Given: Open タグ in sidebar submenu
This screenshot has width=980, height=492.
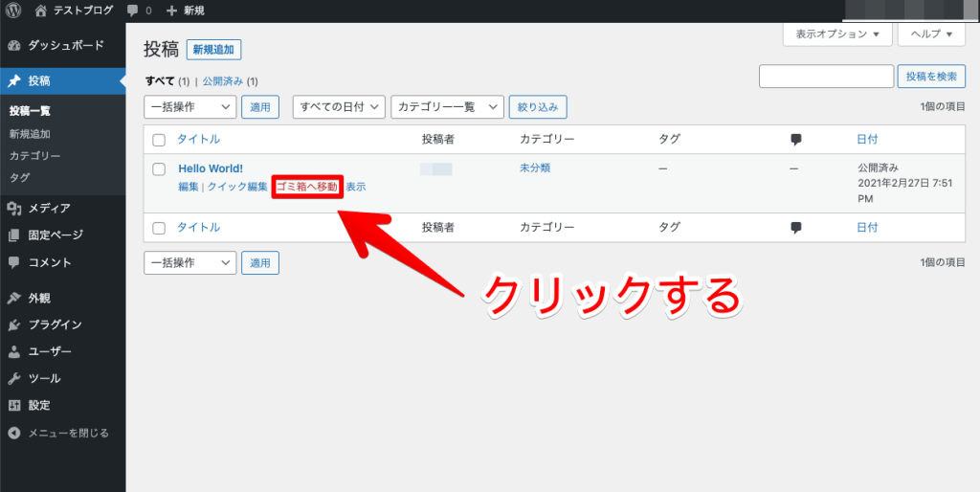Looking at the screenshot, I should [19, 177].
